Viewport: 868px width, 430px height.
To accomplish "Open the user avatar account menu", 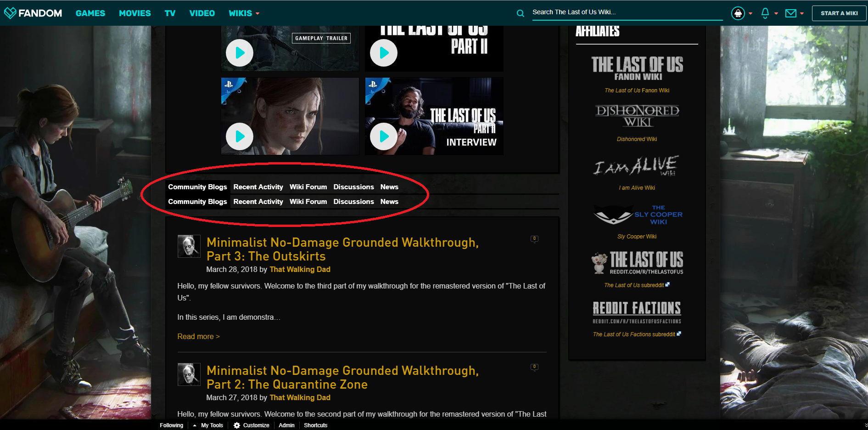I will pos(738,13).
